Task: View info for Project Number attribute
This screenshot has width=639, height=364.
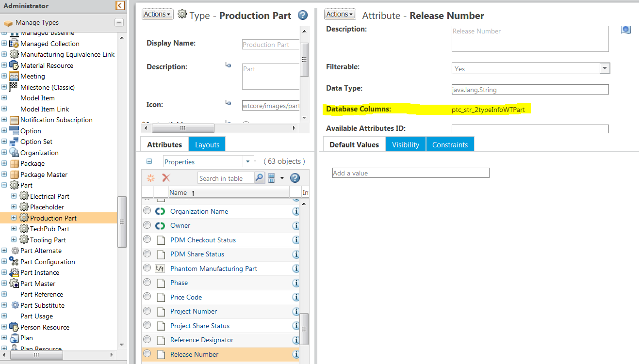Action: tap(295, 312)
